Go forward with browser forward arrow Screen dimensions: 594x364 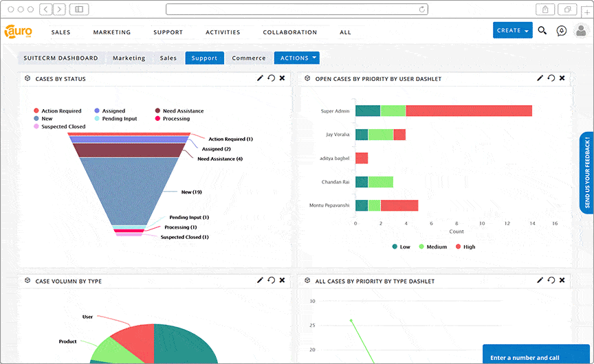pos(59,9)
